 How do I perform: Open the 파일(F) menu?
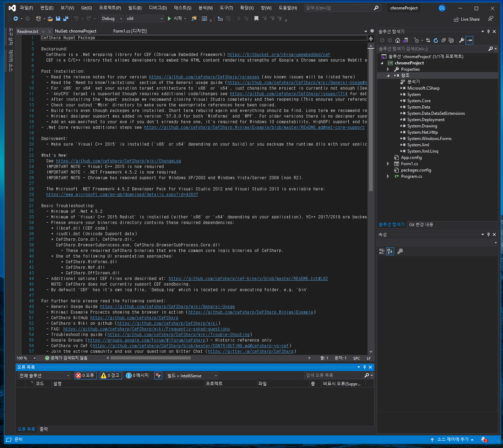pos(27,8)
